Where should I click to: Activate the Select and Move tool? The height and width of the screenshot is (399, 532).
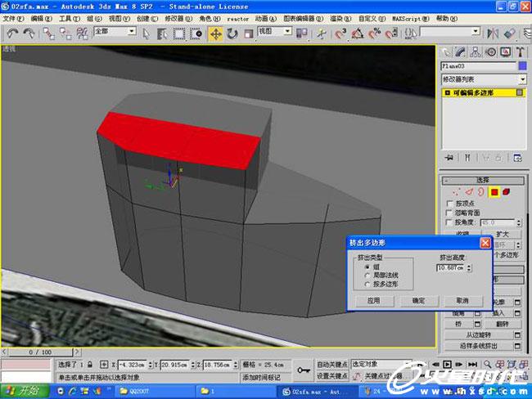point(216,34)
